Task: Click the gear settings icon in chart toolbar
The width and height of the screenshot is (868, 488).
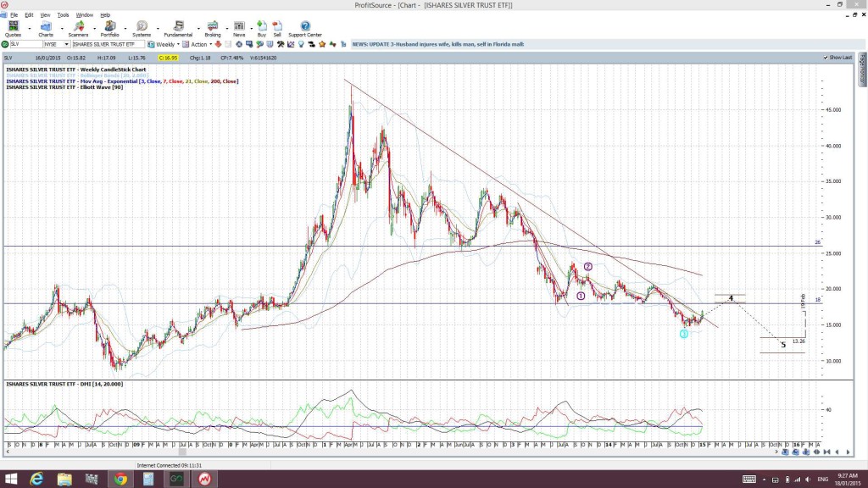Action: (238, 44)
